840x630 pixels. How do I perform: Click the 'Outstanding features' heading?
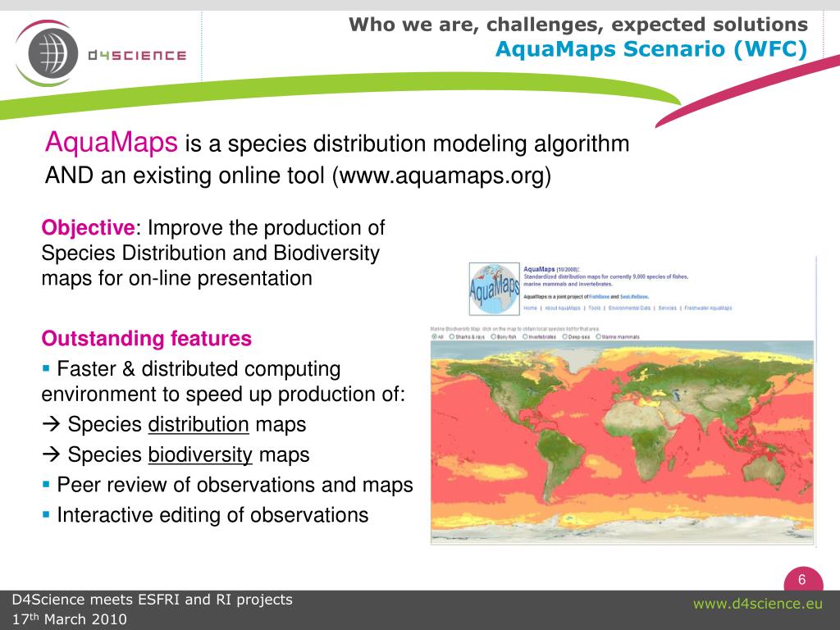[146, 339]
